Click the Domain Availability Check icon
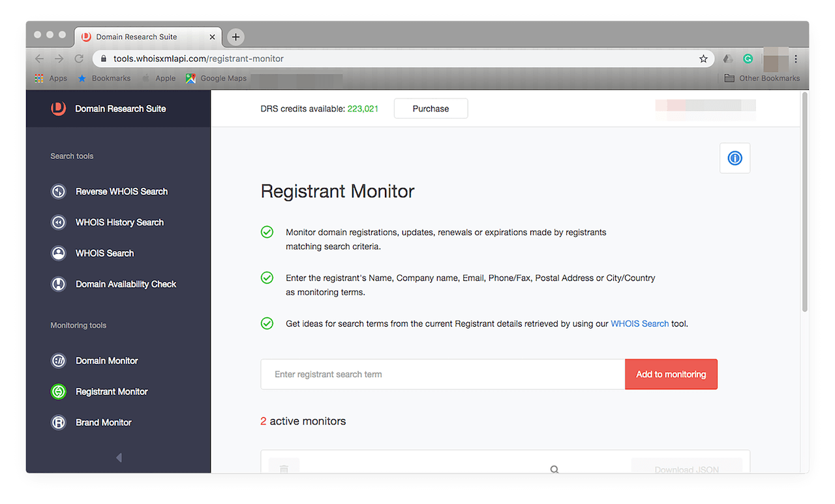Image resolution: width=835 pixels, height=504 pixels. [59, 284]
